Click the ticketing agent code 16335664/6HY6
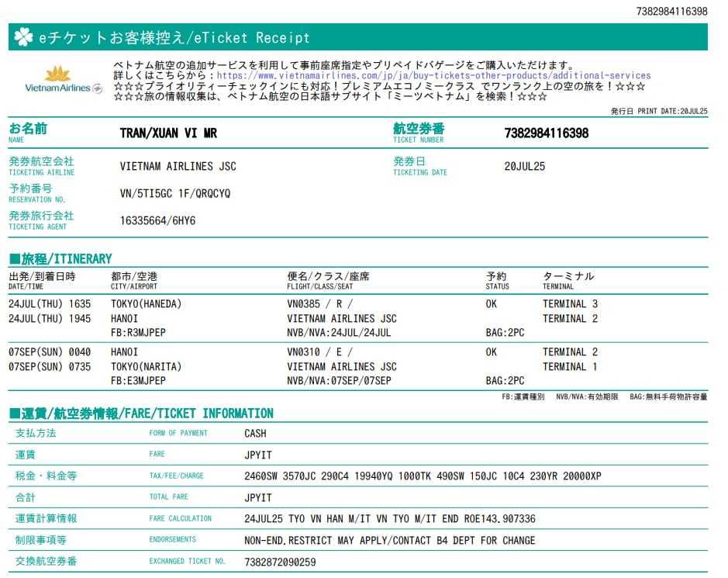The image size is (728, 578). pyautogui.click(x=157, y=221)
